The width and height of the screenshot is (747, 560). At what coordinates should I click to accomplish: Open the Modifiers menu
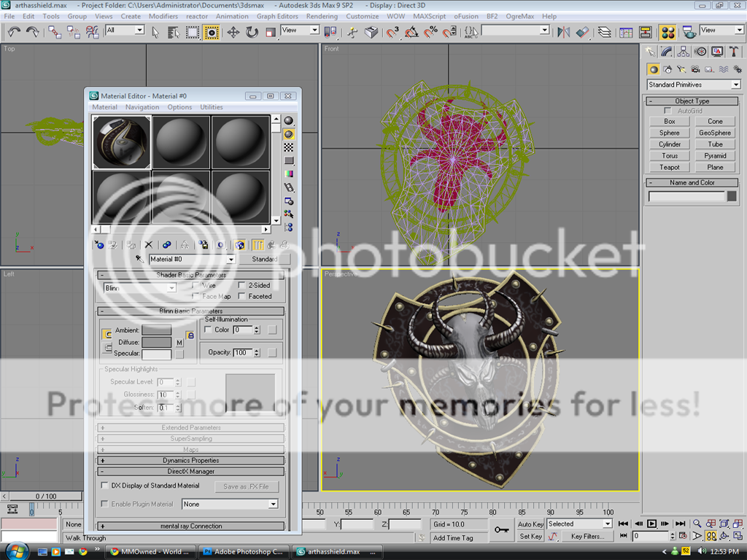163,16
